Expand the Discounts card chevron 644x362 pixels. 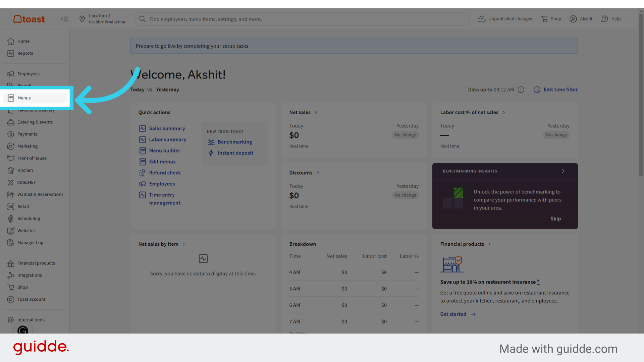coord(318,173)
